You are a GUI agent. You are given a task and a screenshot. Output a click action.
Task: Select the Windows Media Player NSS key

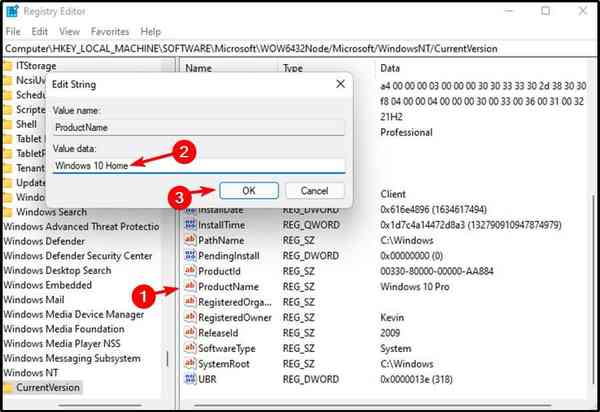pyautogui.click(x=62, y=344)
